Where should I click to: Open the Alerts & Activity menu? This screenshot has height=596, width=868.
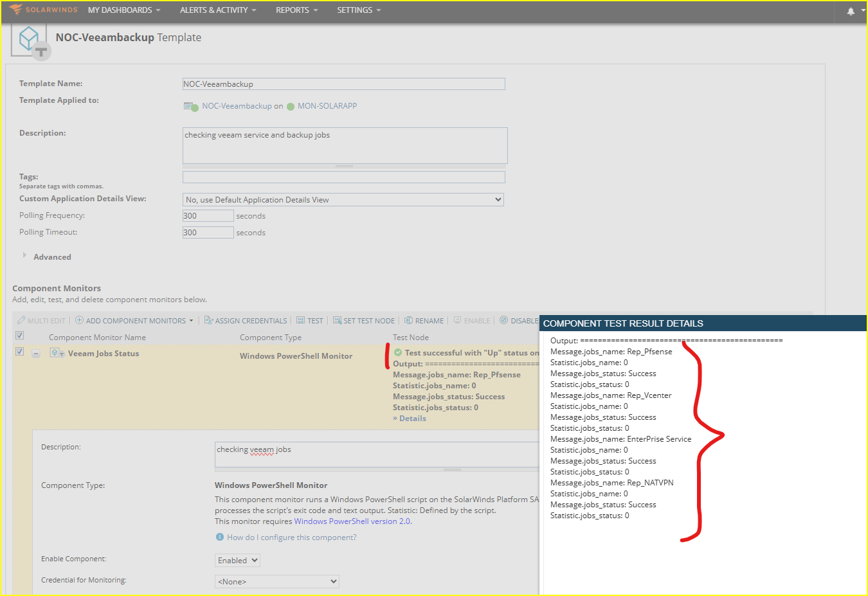point(218,10)
